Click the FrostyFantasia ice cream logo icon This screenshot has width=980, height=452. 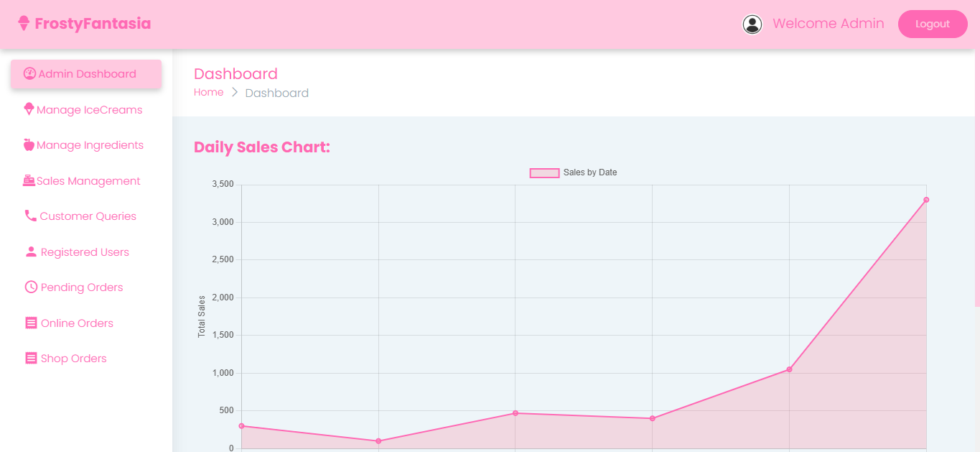pyautogui.click(x=24, y=24)
